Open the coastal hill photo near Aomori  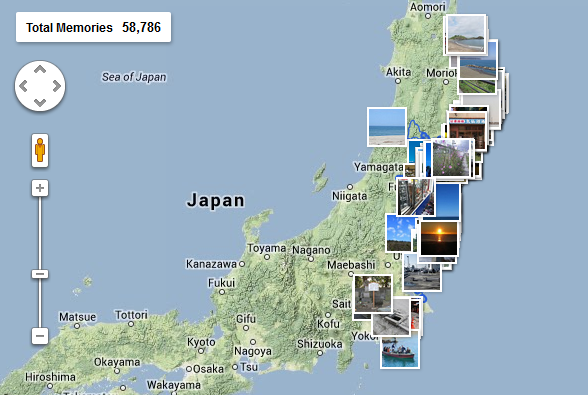click(x=466, y=34)
